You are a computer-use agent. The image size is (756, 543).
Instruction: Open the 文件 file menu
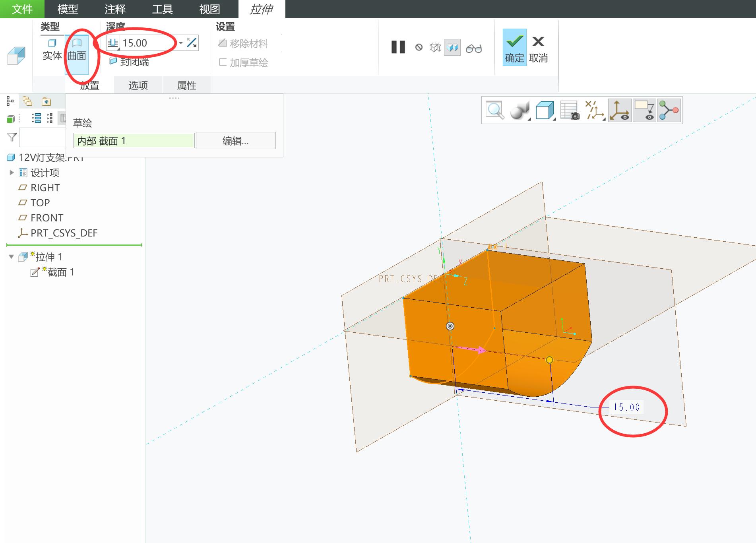(x=22, y=9)
